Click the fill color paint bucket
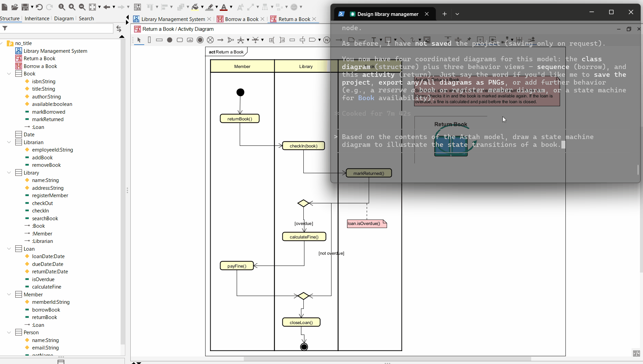643x364 pixels. [195, 7]
